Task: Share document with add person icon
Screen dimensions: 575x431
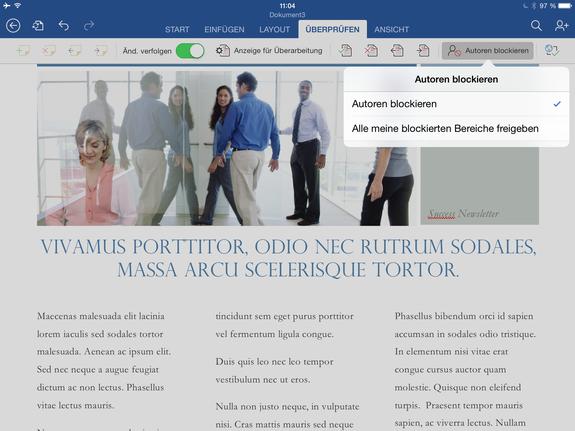Action: pyautogui.click(x=561, y=25)
